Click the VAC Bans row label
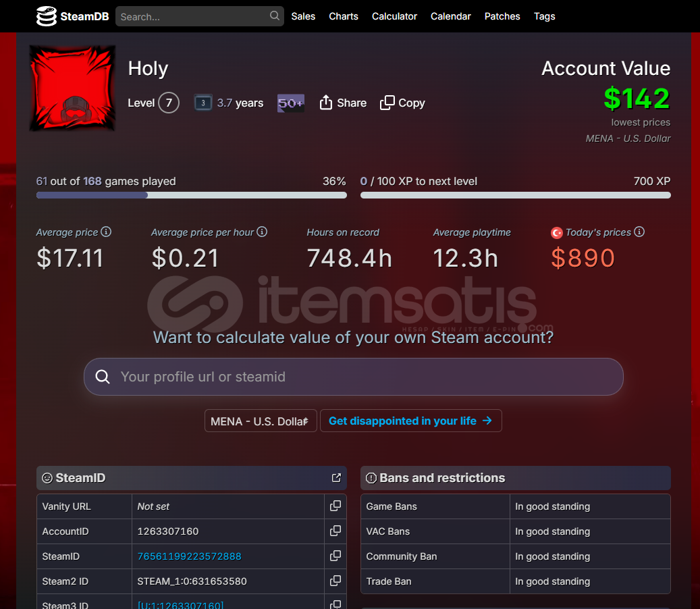 [387, 531]
